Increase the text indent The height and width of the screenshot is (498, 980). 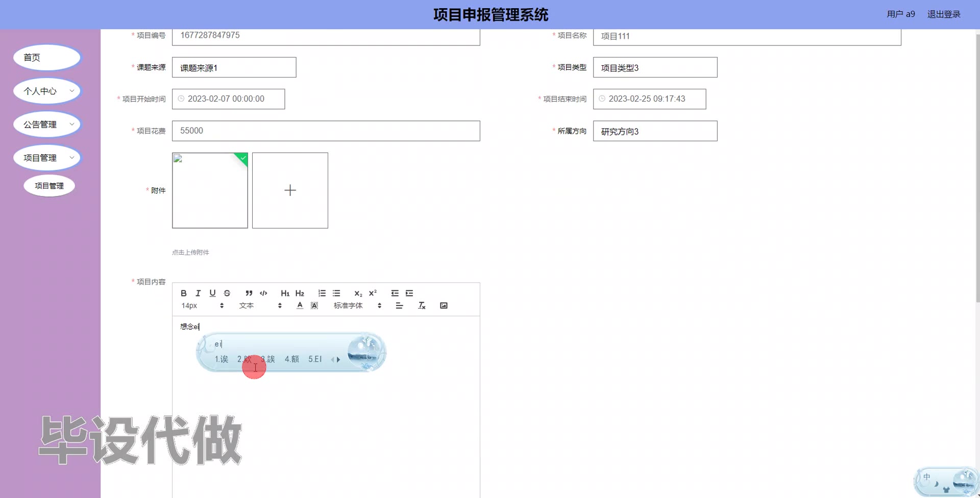(409, 293)
